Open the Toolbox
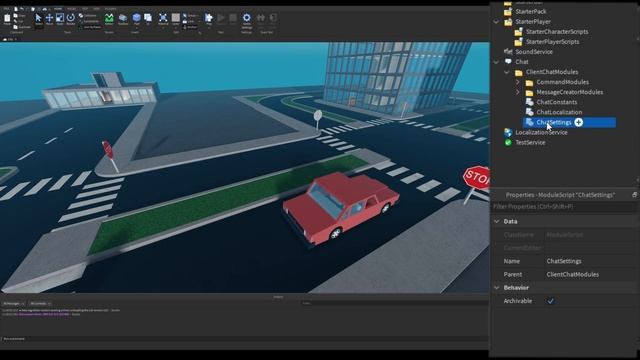The image size is (640, 360). pyautogui.click(x=122, y=19)
